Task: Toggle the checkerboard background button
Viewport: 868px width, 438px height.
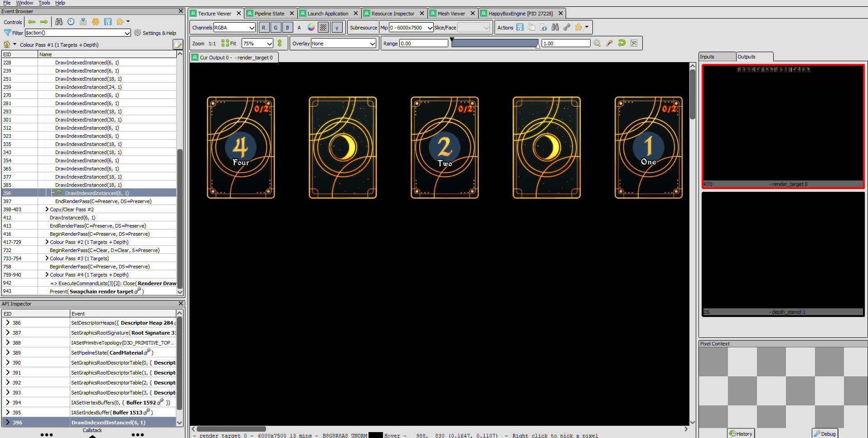Action: click(x=323, y=27)
